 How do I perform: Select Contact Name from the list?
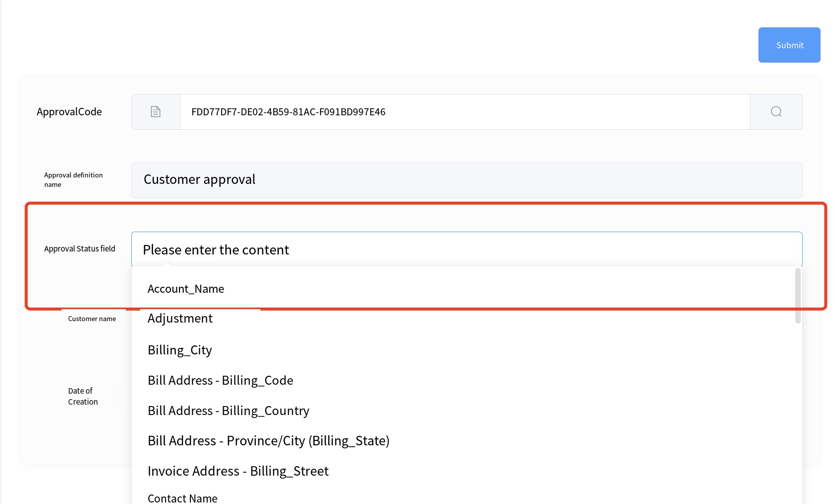click(182, 498)
